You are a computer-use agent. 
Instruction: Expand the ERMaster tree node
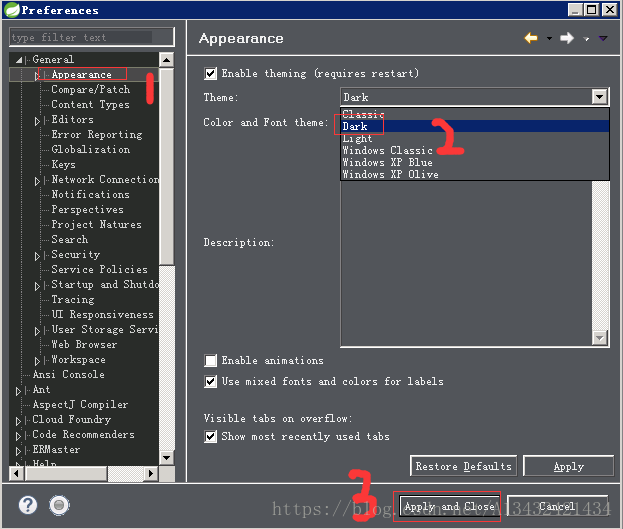(x=18, y=451)
